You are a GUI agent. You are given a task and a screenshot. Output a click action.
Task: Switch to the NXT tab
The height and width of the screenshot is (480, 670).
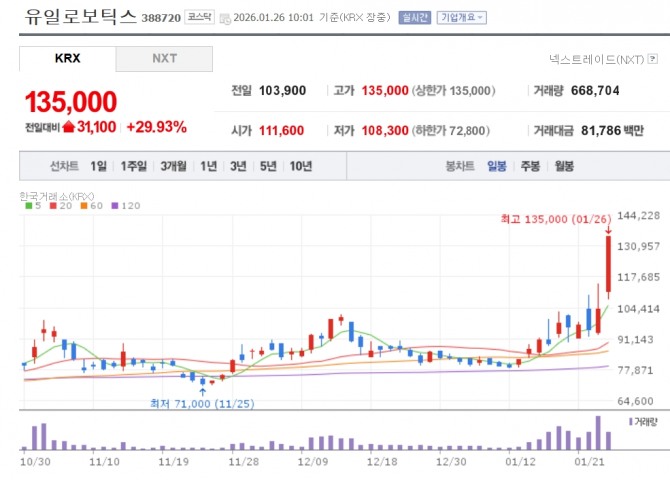[x=164, y=59]
